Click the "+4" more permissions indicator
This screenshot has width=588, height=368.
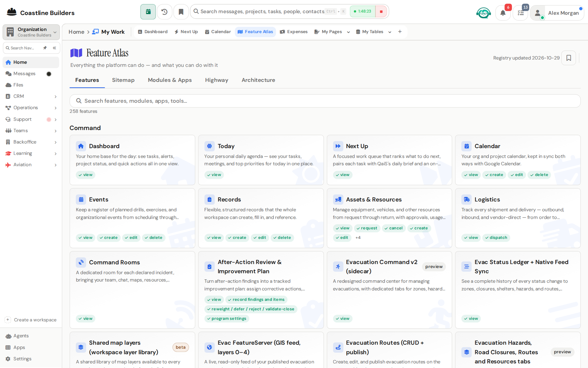tap(358, 238)
